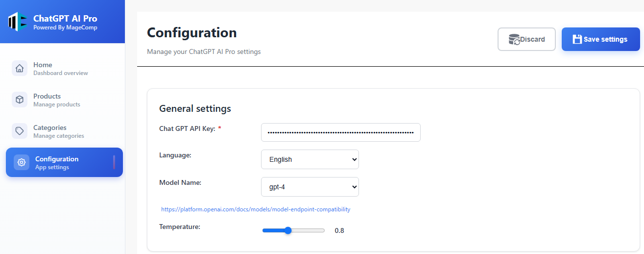Select Categories in the sidebar

pyautogui.click(x=58, y=131)
